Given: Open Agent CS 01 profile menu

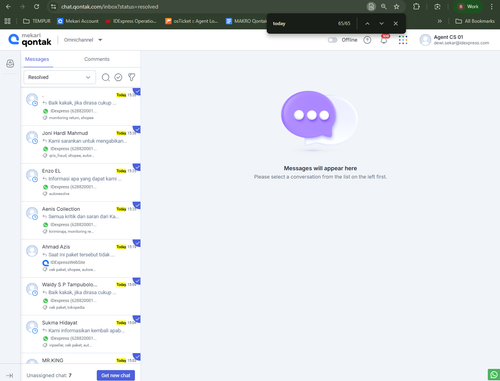Looking at the screenshot, I should pyautogui.click(x=454, y=40).
